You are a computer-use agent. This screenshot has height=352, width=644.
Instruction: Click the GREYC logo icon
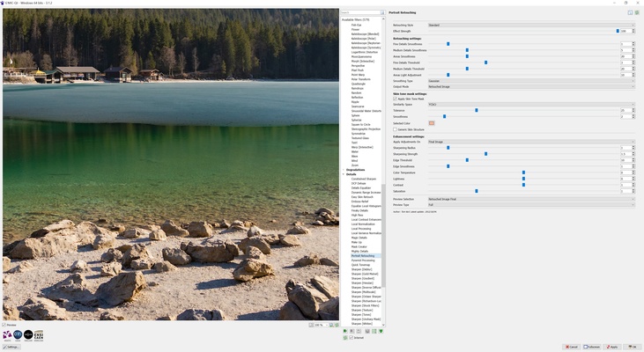[x=18, y=335]
